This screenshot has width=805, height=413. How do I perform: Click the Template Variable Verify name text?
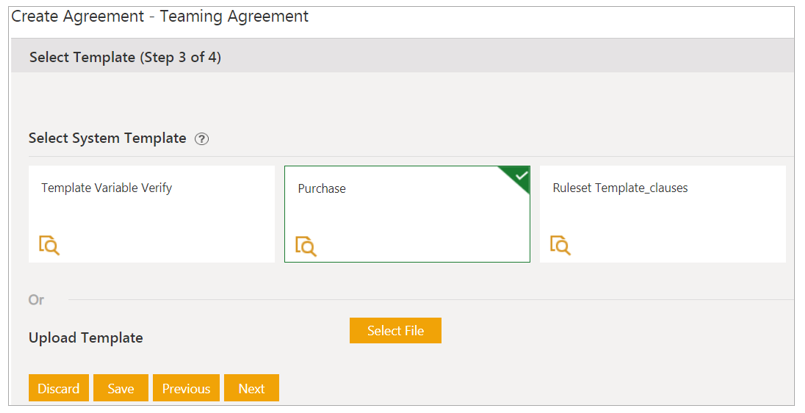107,187
